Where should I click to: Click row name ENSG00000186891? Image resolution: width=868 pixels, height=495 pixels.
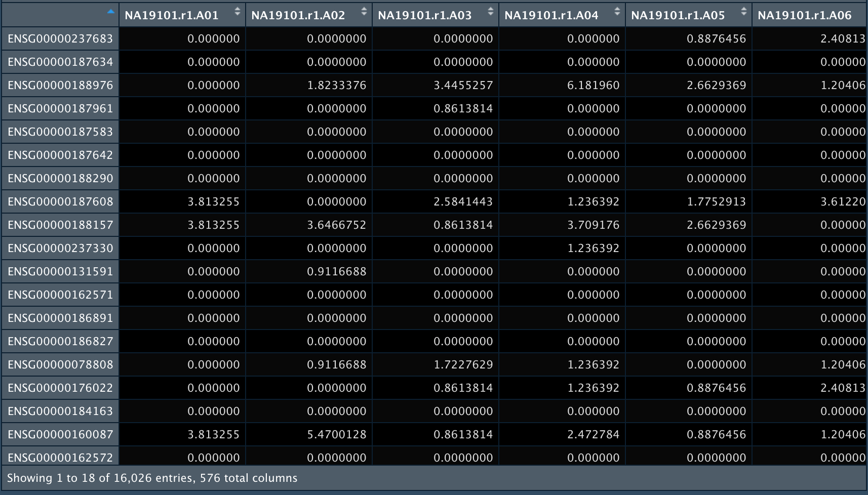point(60,318)
